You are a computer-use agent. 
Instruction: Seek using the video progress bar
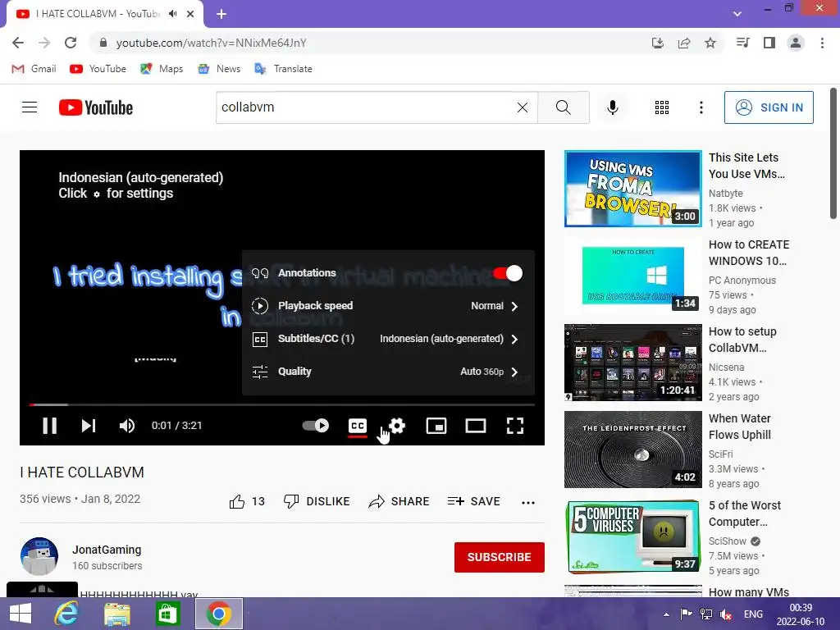(282, 404)
